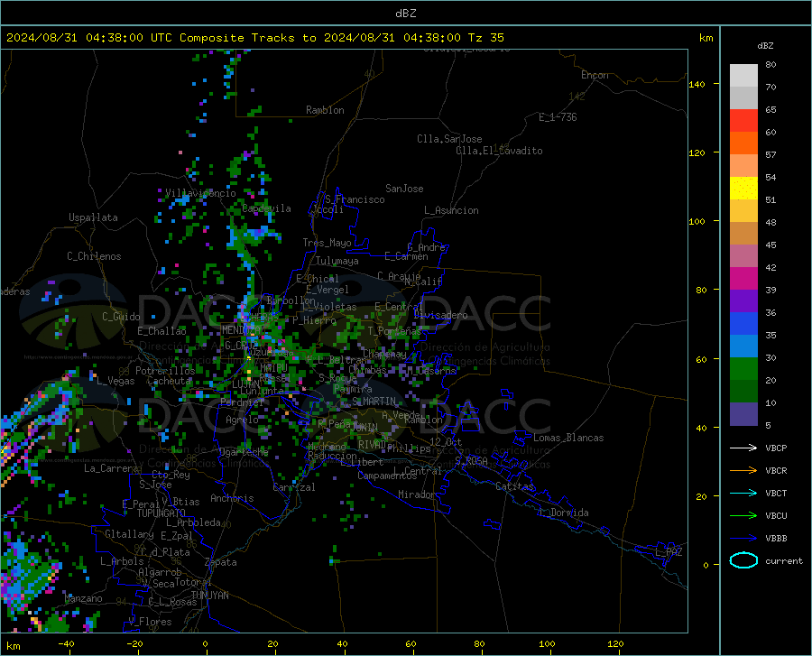Click the 'Villavicencio' map label
The height and width of the screenshot is (656, 812).
pos(200,193)
